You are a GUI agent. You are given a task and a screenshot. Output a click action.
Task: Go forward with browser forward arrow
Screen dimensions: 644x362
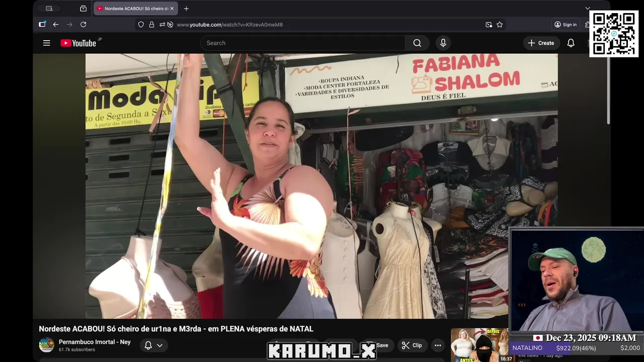click(69, 25)
